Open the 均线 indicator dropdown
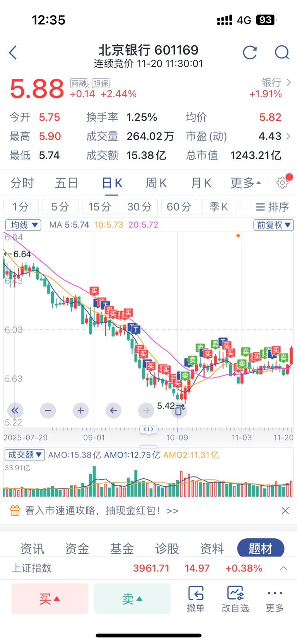 click(23, 225)
